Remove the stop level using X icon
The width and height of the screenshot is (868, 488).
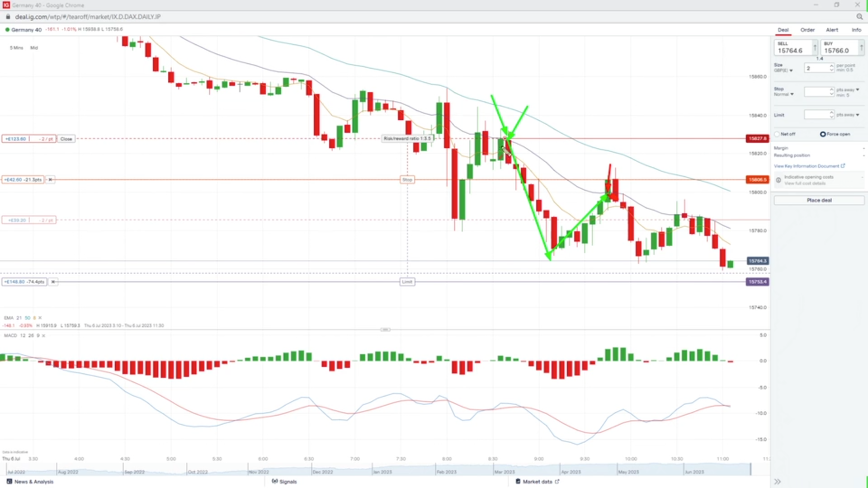click(x=50, y=179)
